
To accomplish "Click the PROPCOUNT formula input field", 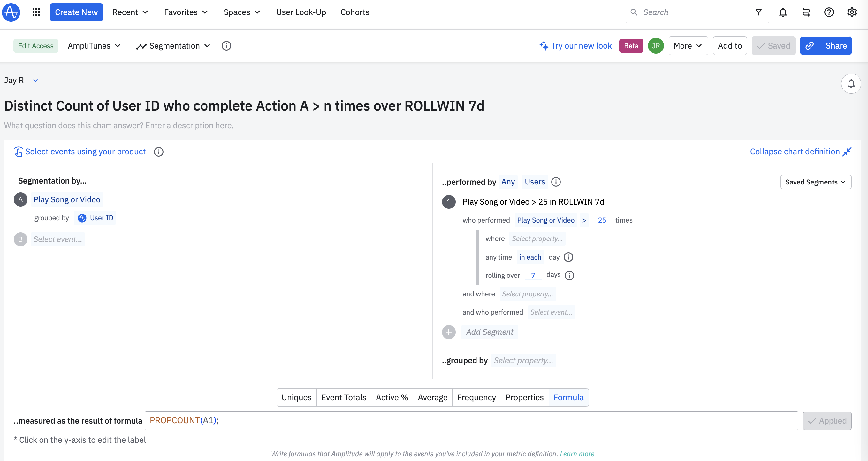I will (471, 420).
